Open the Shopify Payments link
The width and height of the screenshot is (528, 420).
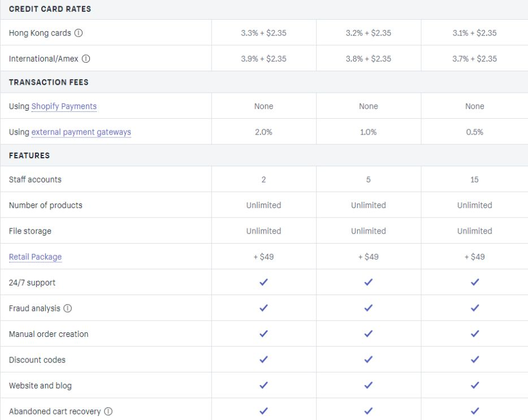point(64,106)
